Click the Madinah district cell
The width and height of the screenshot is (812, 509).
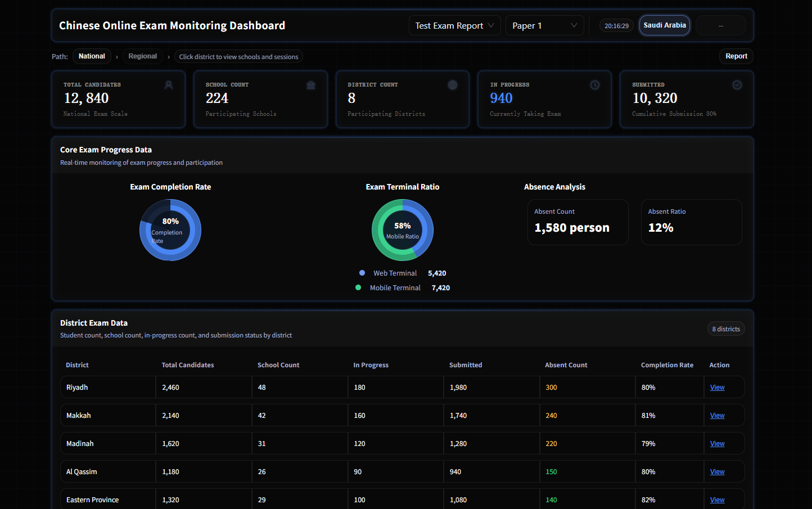pyautogui.click(x=108, y=444)
